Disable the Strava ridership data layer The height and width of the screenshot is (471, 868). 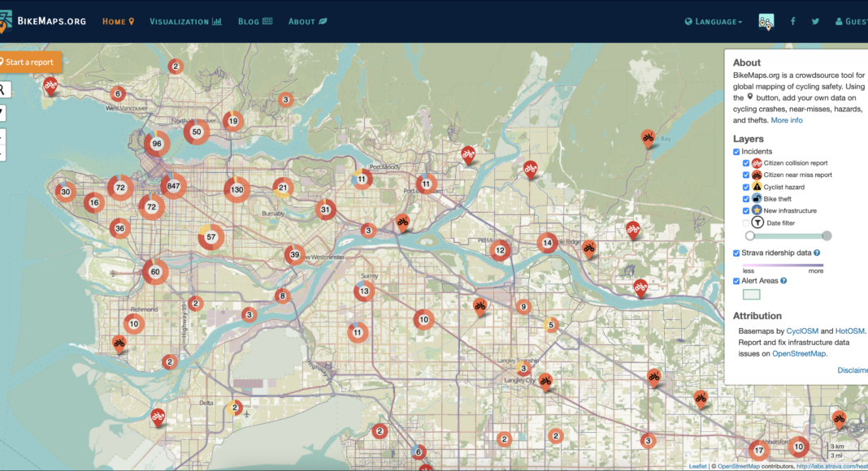coord(737,253)
